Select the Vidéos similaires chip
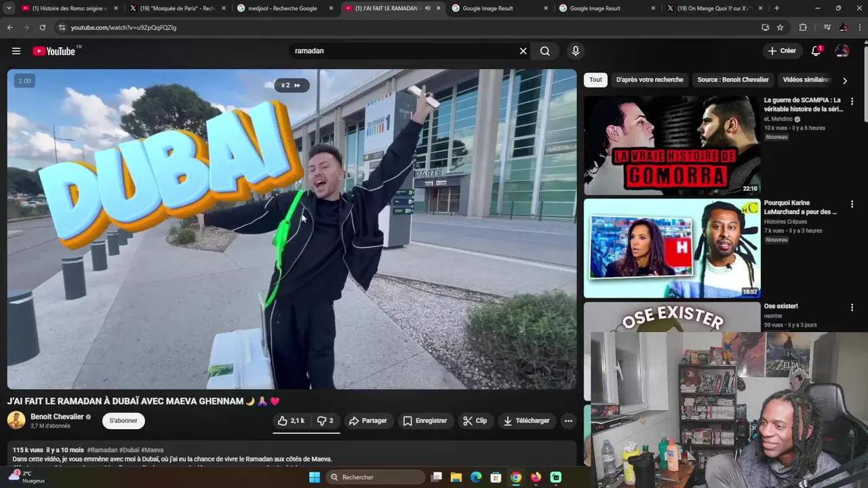Image resolution: width=868 pixels, height=488 pixels. [807, 80]
